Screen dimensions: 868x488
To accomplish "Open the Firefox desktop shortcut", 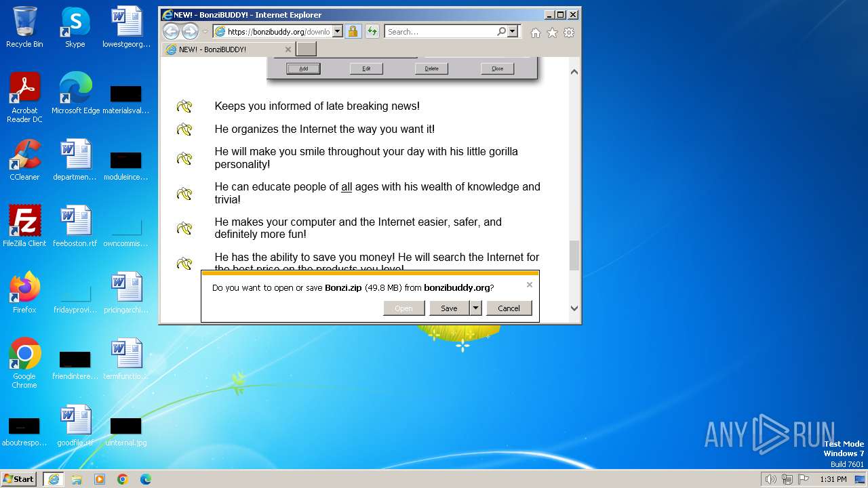I will 24,293.
